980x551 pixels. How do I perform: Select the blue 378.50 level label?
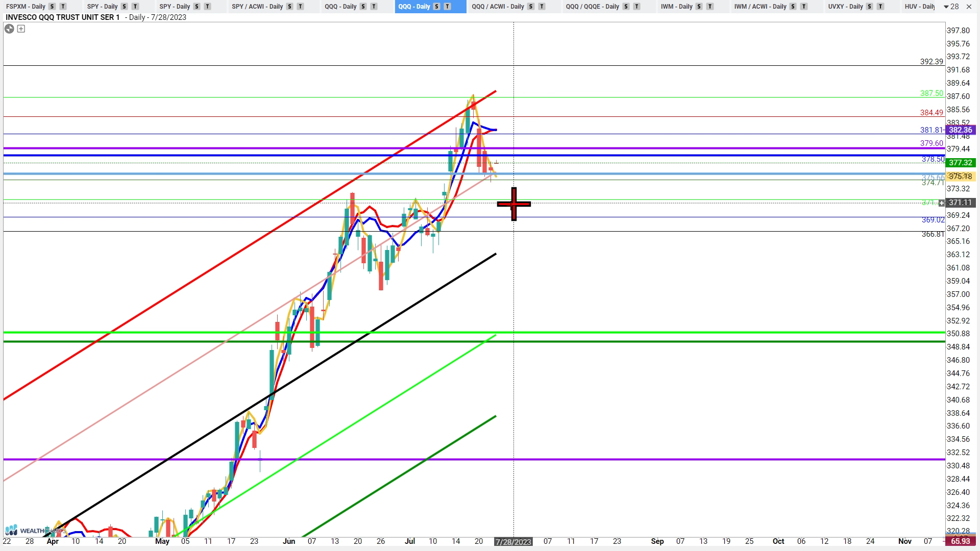point(933,160)
